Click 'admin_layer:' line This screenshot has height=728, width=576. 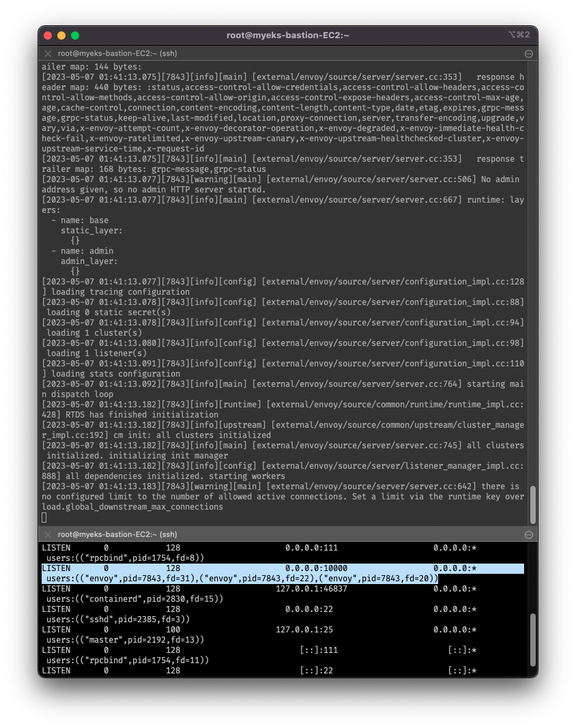click(x=89, y=261)
